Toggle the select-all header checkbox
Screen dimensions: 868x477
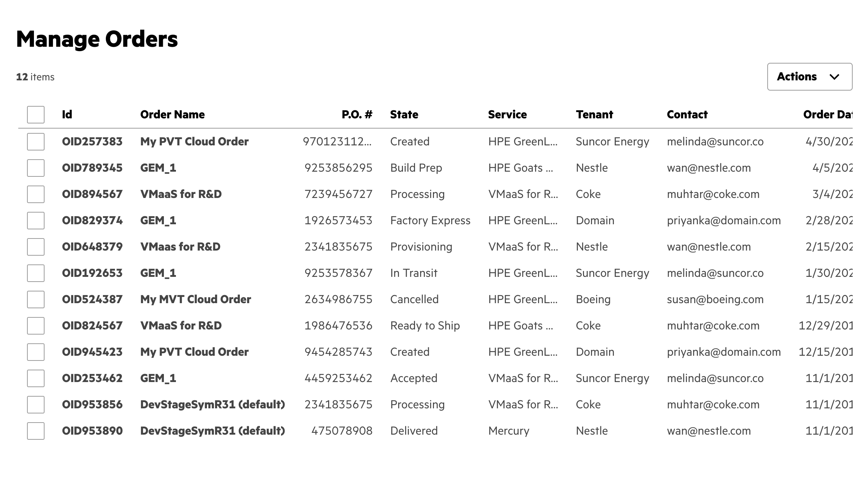tap(36, 115)
